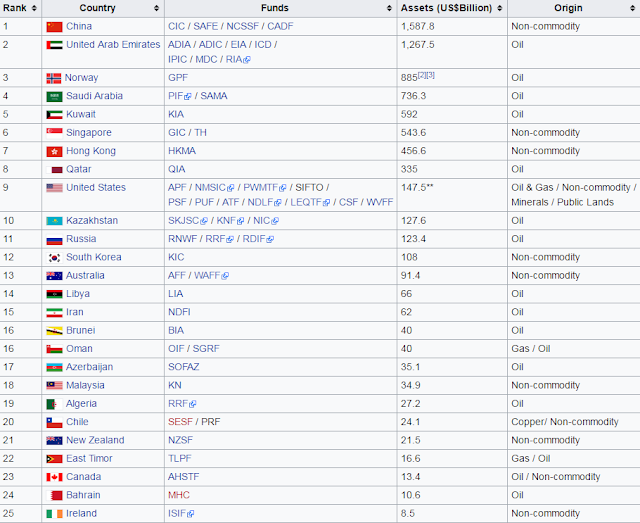
Task: Click the Qatar flag icon
Action: (x=54, y=169)
